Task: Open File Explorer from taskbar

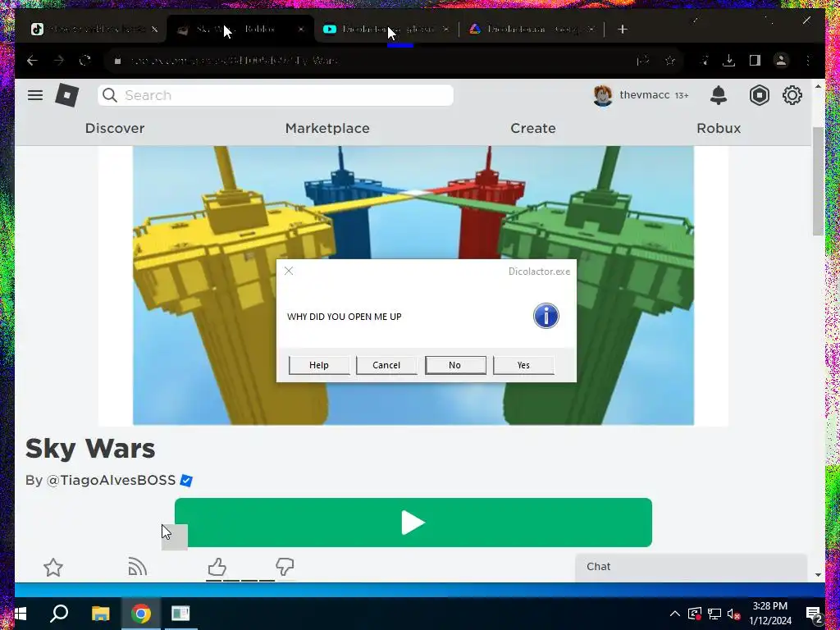Action: tap(100, 614)
